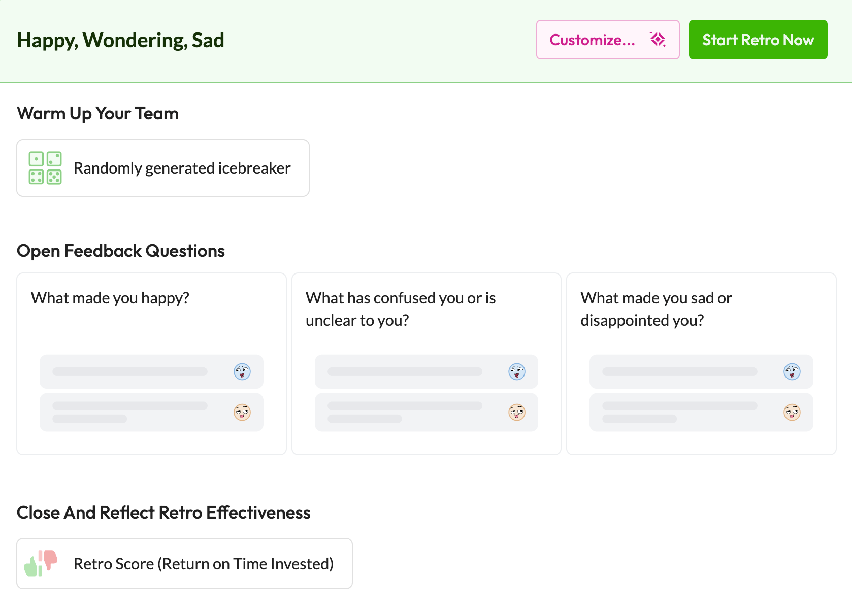Click orange emoji avatar in sad column
The height and width of the screenshot is (616, 852).
pos(792,412)
